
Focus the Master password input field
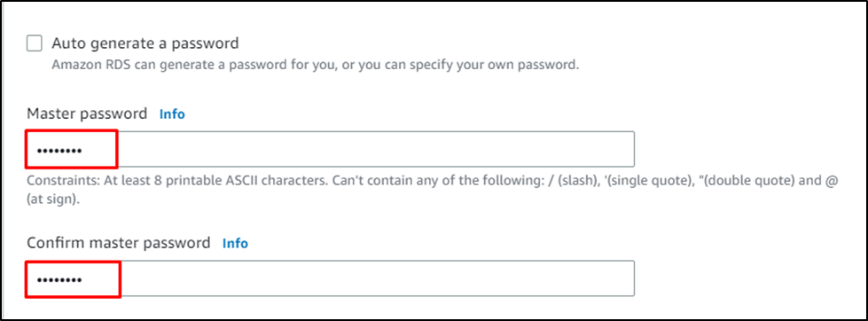coord(330,149)
